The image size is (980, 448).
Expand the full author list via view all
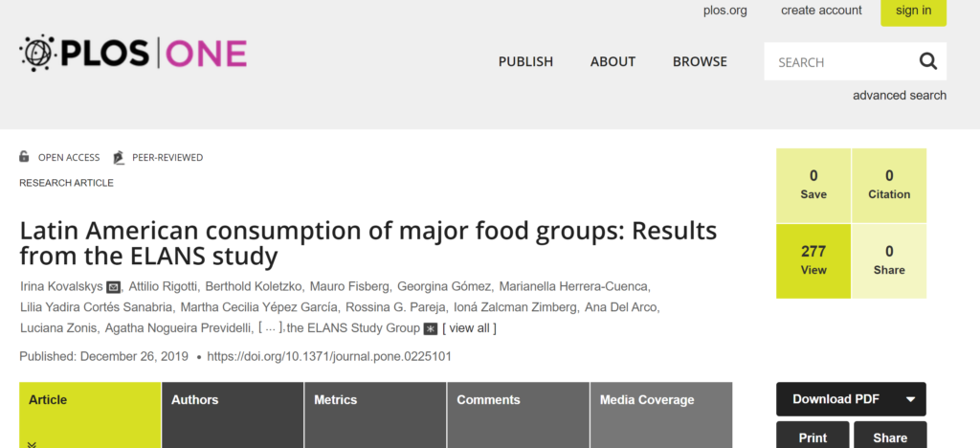pyautogui.click(x=469, y=328)
